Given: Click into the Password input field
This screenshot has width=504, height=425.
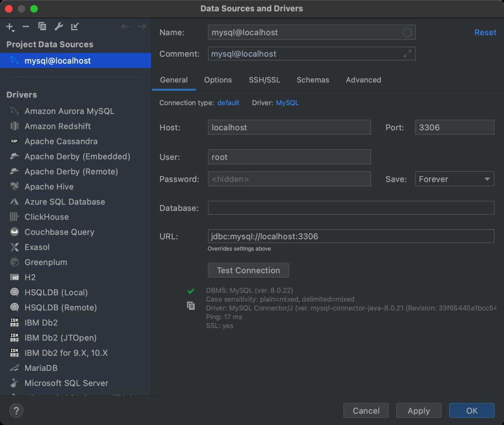Looking at the screenshot, I should point(289,179).
